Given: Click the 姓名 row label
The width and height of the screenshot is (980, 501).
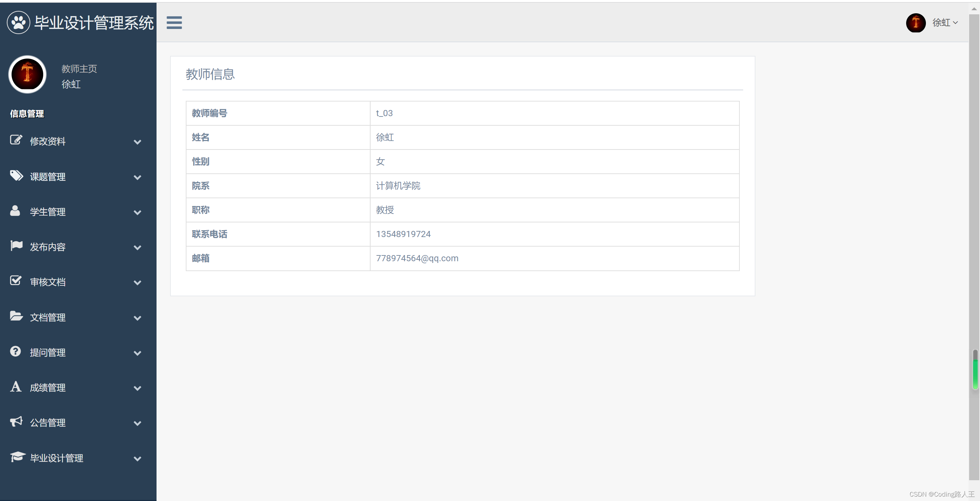Looking at the screenshot, I should [200, 138].
